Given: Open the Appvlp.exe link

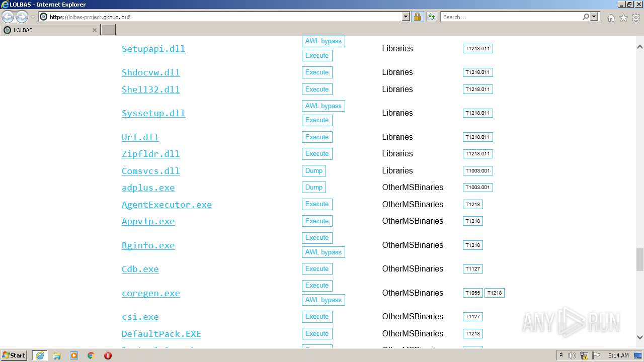Looking at the screenshot, I should pos(148,221).
